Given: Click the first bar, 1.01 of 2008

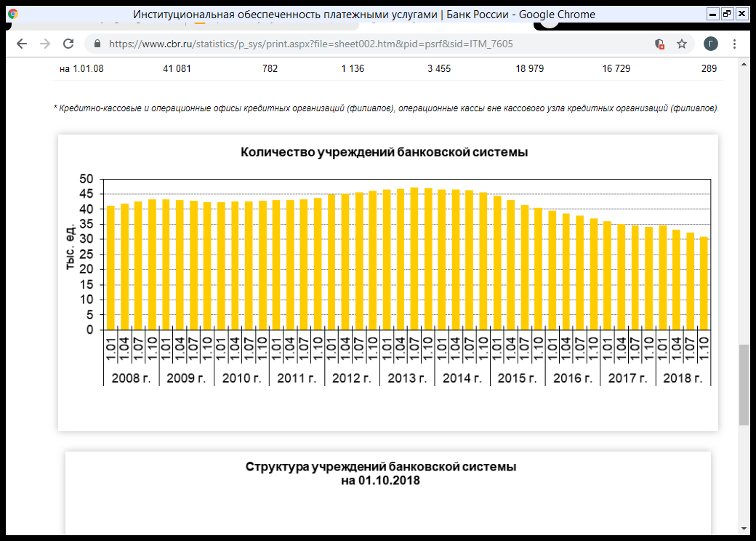Looking at the screenshot, I should pos(110,268).
